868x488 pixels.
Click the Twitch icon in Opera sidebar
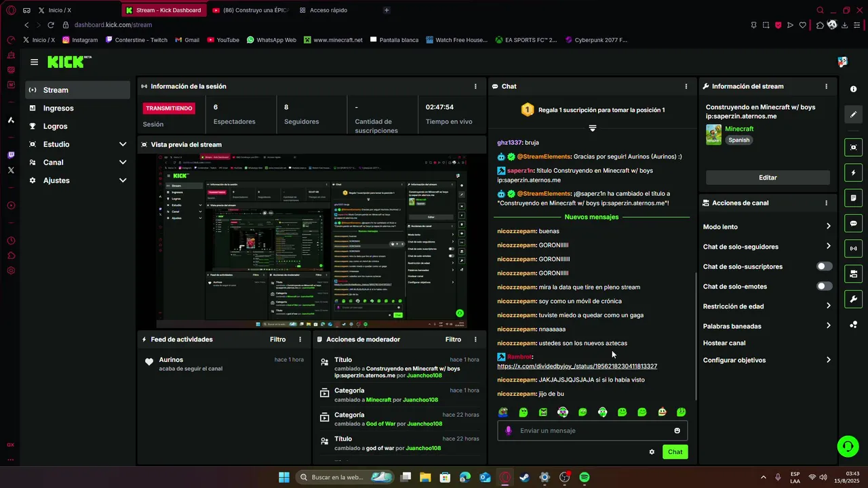[11, 155]
